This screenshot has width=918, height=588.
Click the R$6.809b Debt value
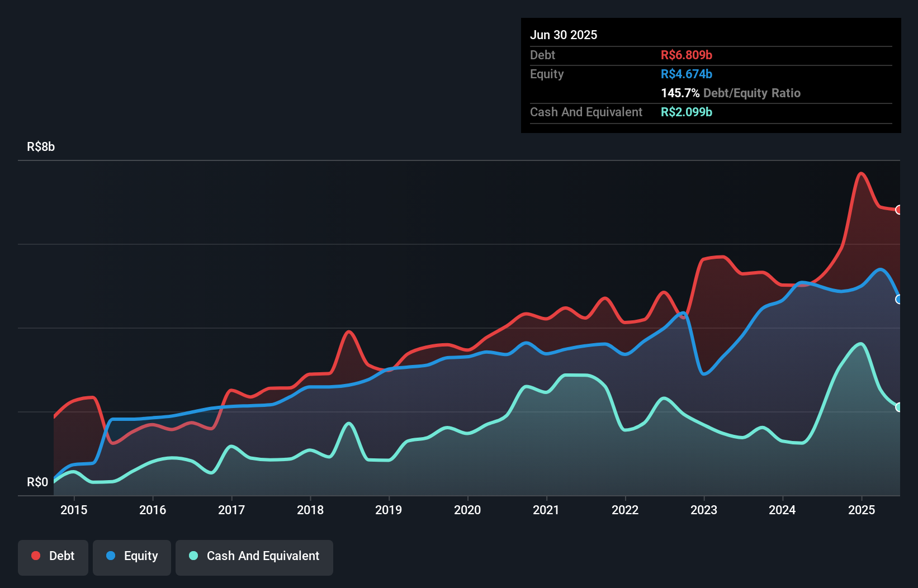687,55
